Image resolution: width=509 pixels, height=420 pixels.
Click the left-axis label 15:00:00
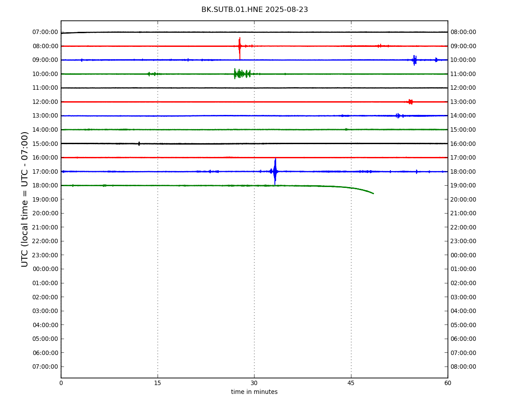click(x=45, y=144)
